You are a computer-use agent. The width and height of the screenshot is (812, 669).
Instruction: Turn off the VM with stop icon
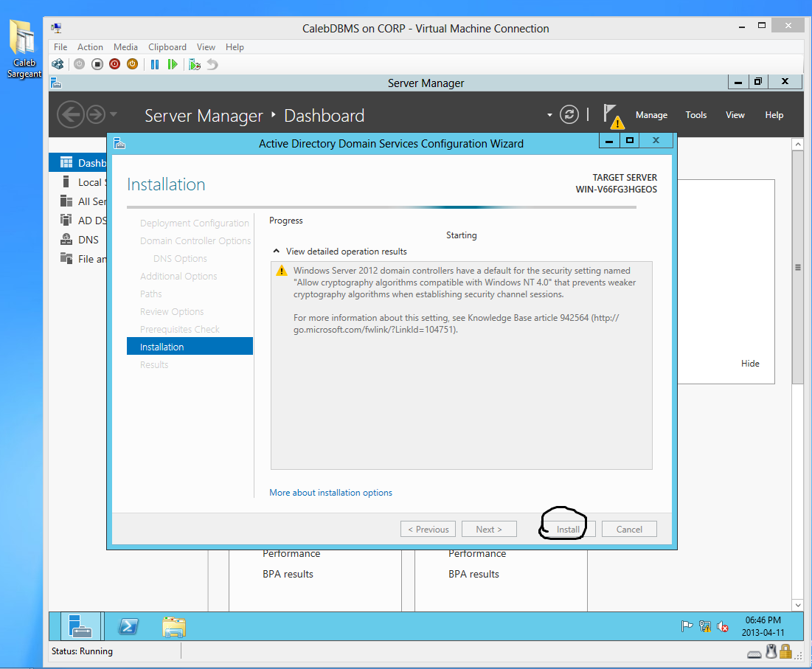tap(97, 64)
